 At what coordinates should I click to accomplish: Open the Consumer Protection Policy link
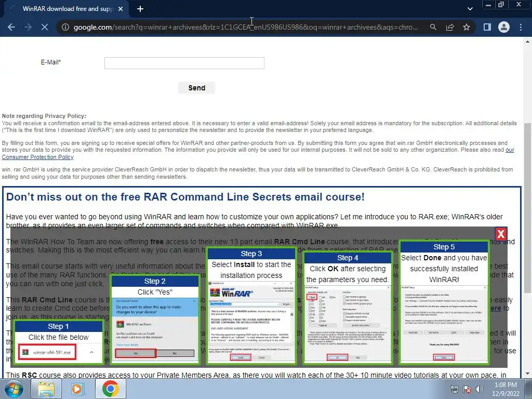tap(37, 157)
